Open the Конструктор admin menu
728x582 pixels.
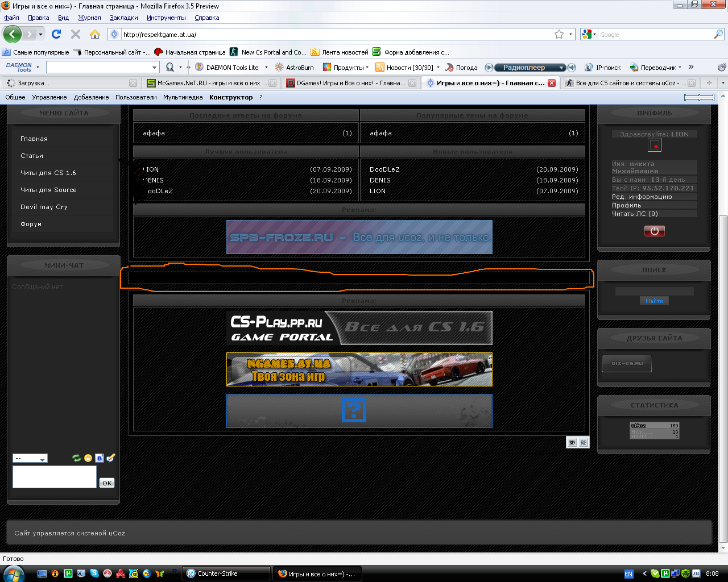click(x=231, y=97)
